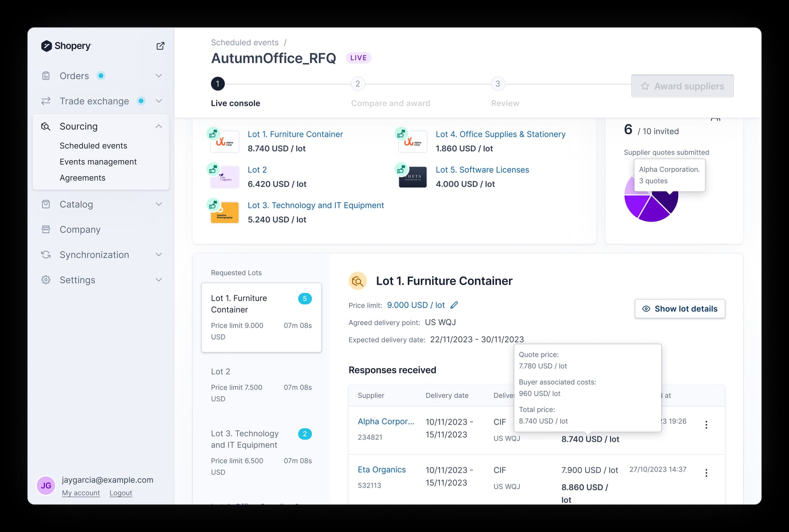Expand the Orders menu chevron
The height and width of the screenshot is (532, 789).
click(159, 76)
